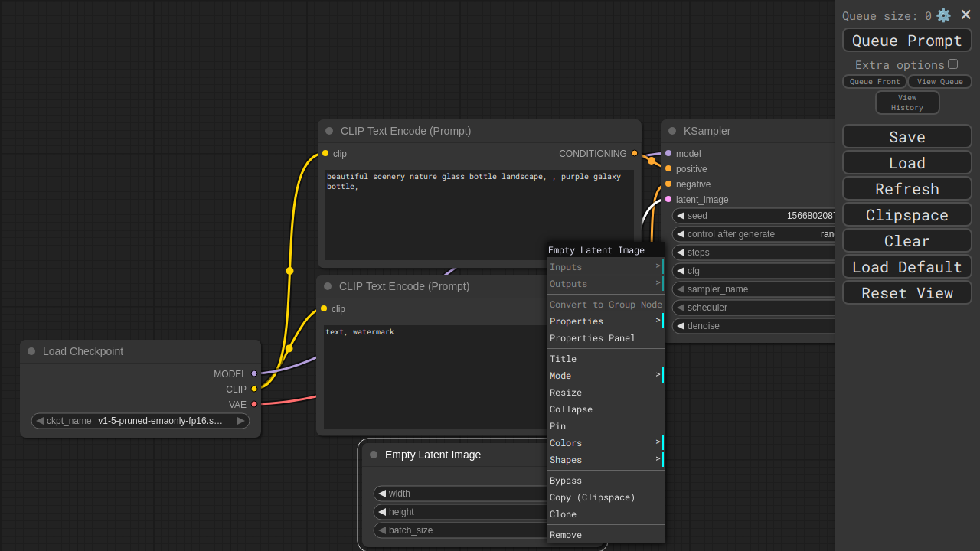Click the Load Default button

point(906,266)
